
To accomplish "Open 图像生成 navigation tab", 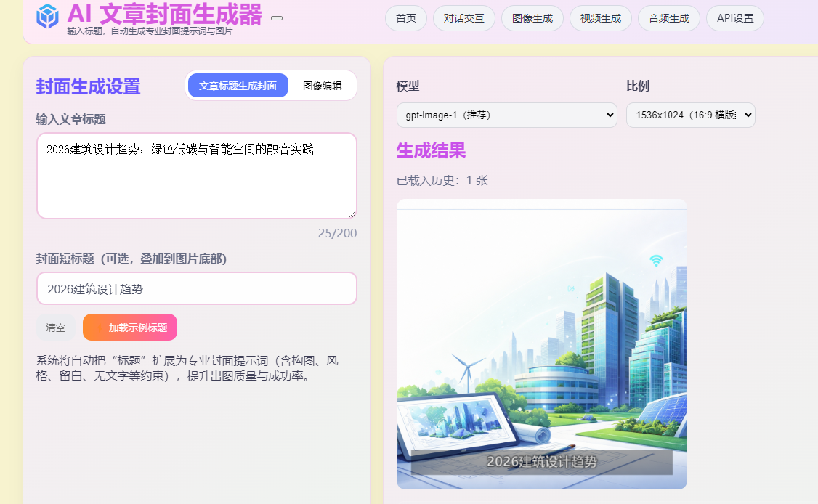I will pyautogui.click(x=532, y=18).
